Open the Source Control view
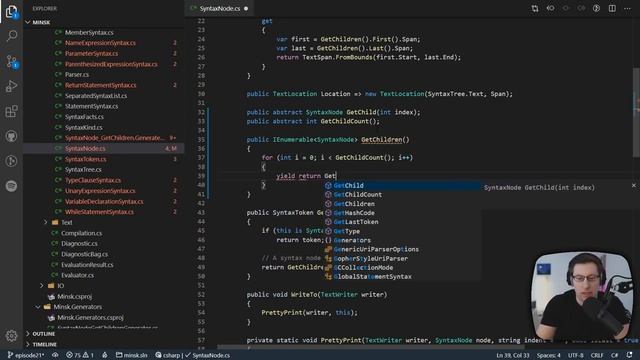 (11, 62)
